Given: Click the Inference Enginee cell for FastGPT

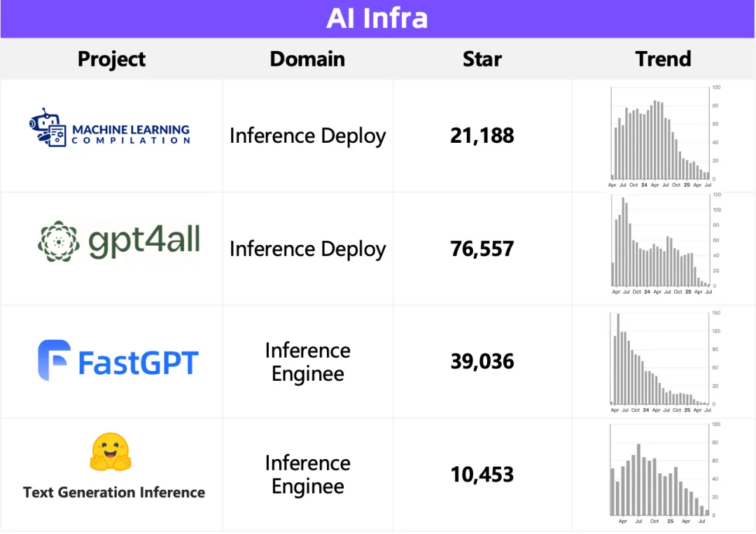Looking at the screenshot, I should tap(307, 362).
